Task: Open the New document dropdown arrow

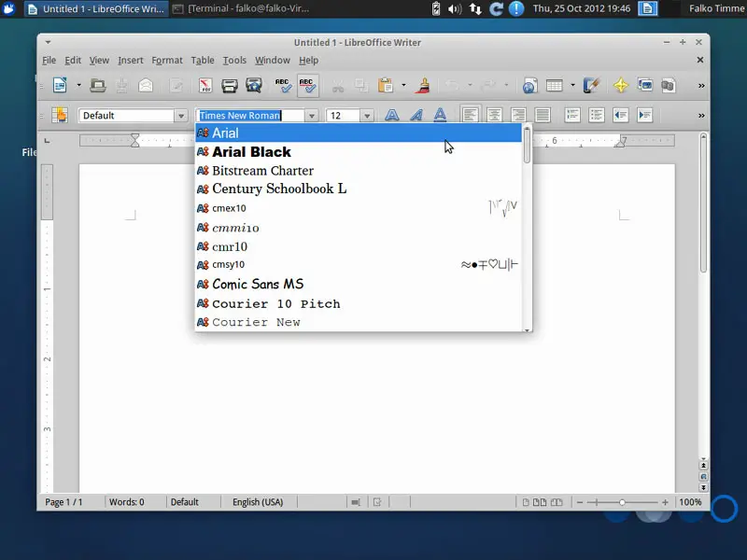Action: [78, 86]
